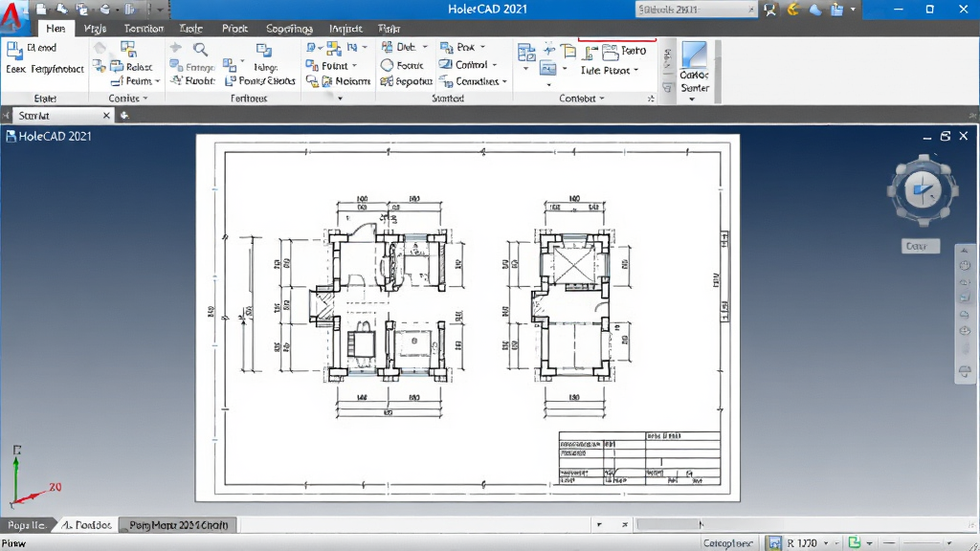Click the Sepotur tool
Image resolution: width=980 pixels, height=551 pixels.
coord(406,81)
